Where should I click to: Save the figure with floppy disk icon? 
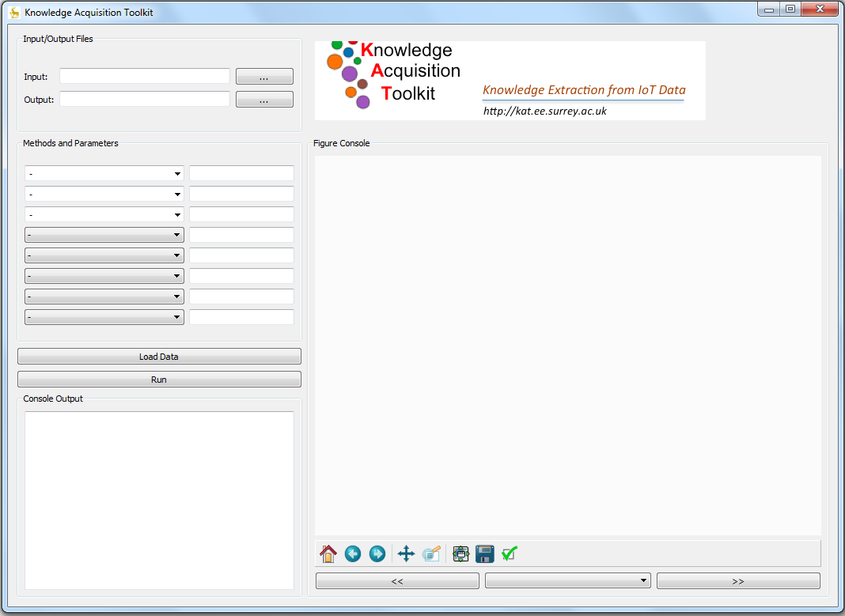(485, 554)
